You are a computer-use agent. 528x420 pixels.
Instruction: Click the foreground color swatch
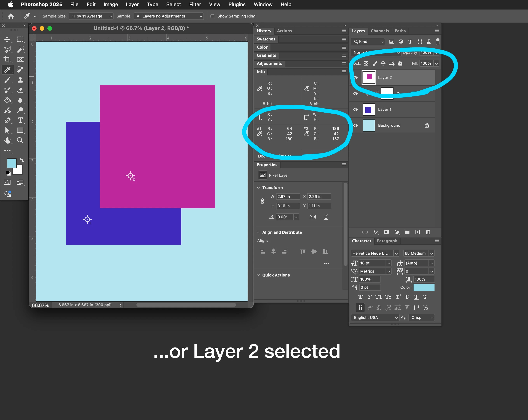click(x=11, y=163)
